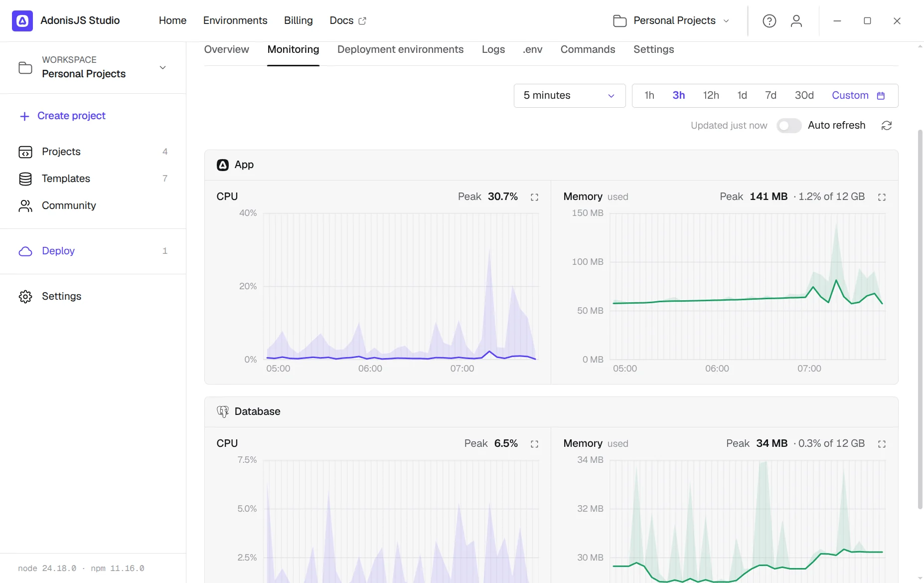The image size is (924, 583).
Task: Click the App section Adonis icon
Action: (x=223, y=165)
